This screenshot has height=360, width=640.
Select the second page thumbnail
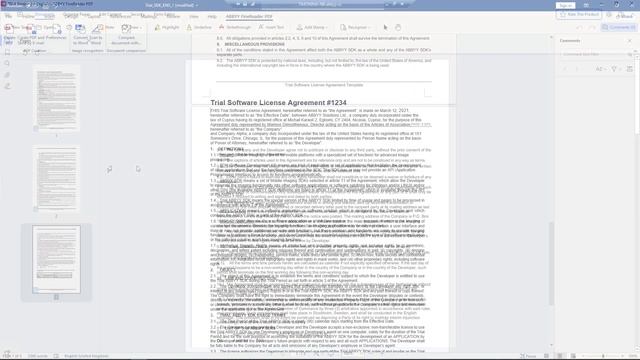[x=56, y=178]
